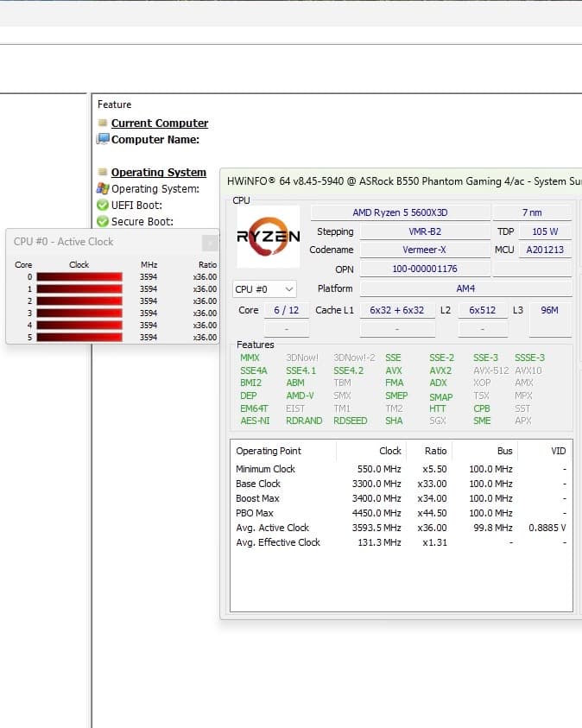
Task: Select the Base Clock row
Action: [x=401, y=484]
